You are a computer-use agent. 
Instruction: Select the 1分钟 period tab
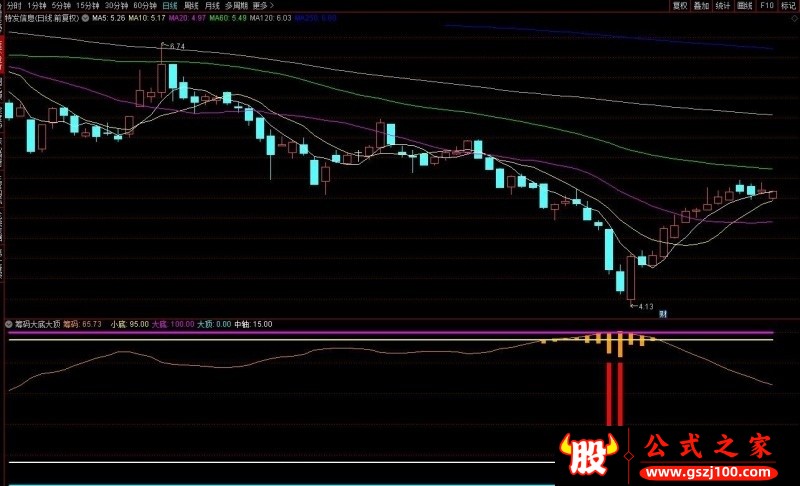(x=37, y=6)
